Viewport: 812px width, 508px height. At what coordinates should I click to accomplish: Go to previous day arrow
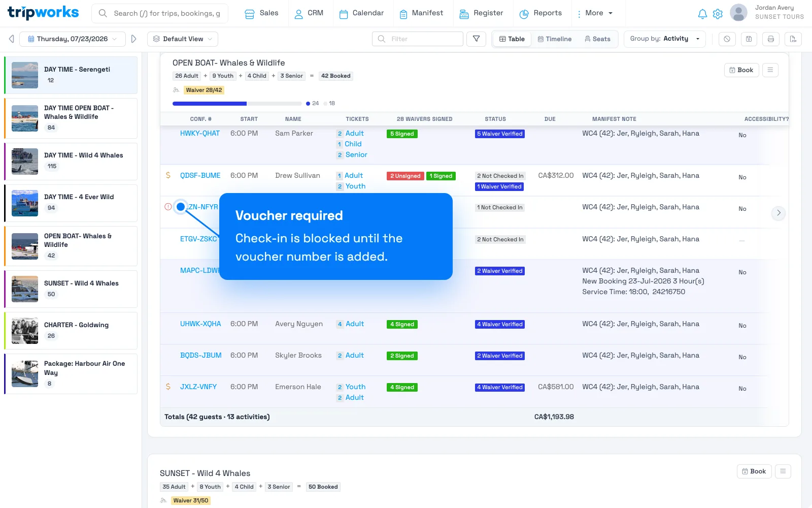(x=11, y=39)
